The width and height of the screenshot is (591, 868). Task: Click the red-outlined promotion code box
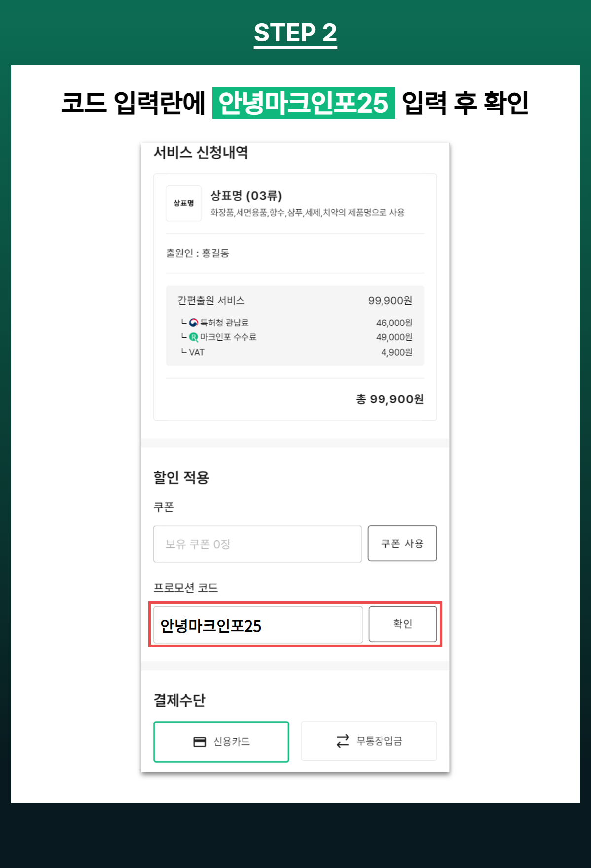(295, 623)
